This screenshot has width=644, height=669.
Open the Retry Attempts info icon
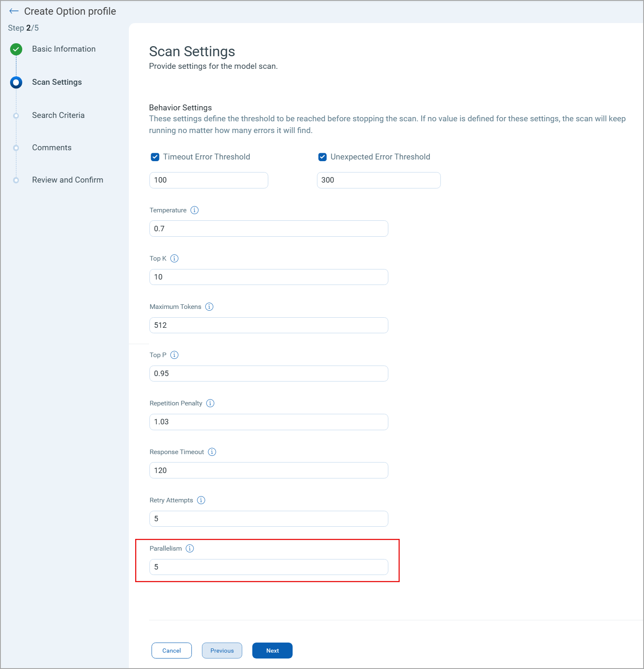(x=201, y=500)
